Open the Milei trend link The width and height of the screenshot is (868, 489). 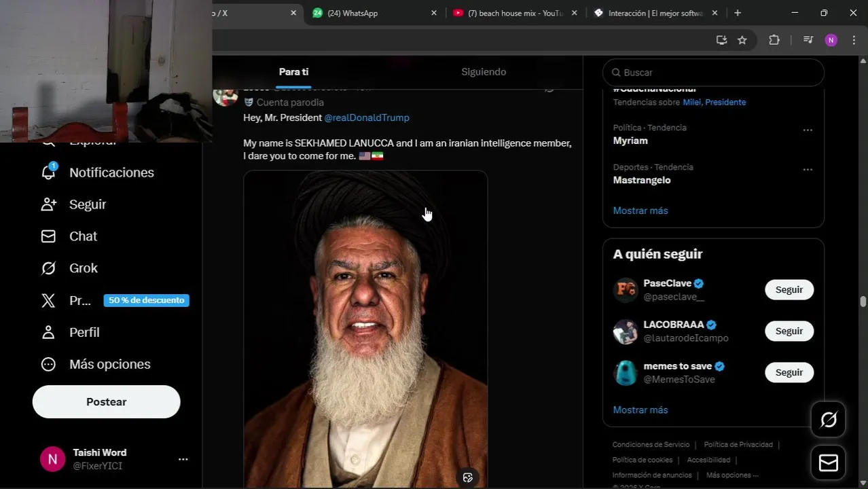pyautogui.click(x=692, y=102)
